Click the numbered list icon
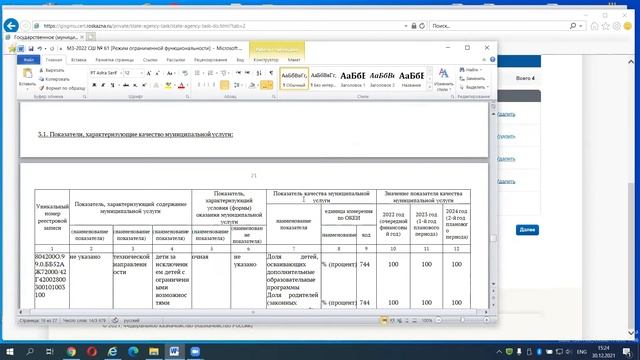The image size is (640, 360). pos(211,73)
